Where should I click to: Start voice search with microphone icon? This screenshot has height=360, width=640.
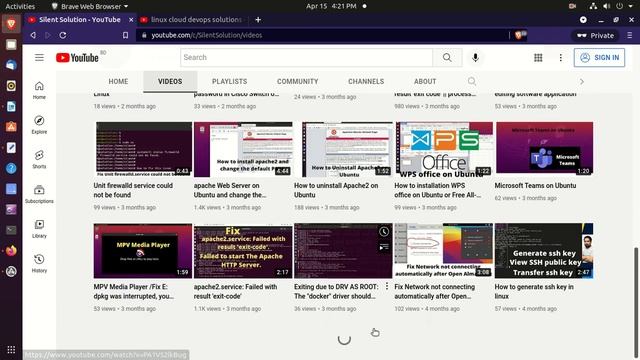tap(475, 58)
